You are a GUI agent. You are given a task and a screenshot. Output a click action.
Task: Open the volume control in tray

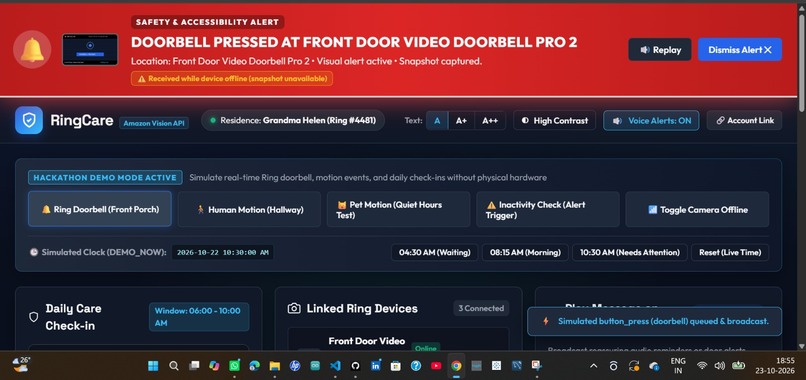tap(720, 366)
